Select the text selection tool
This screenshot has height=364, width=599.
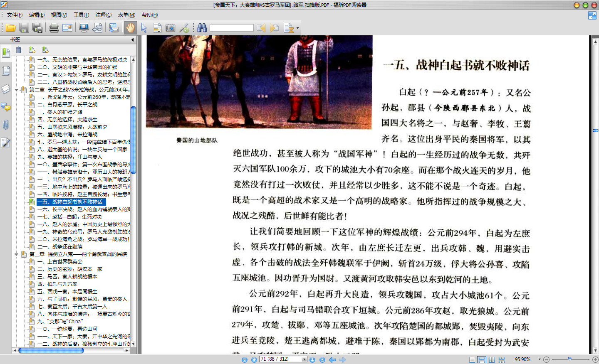pyautogui.click(x=157, y=28)
